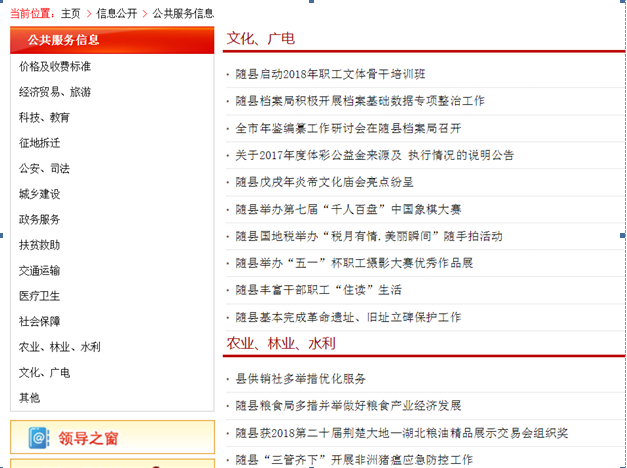The height and width of the screenshot is (468, 627).
Task: Open the 主页 breadcrumb link
Action: point(70,13)
